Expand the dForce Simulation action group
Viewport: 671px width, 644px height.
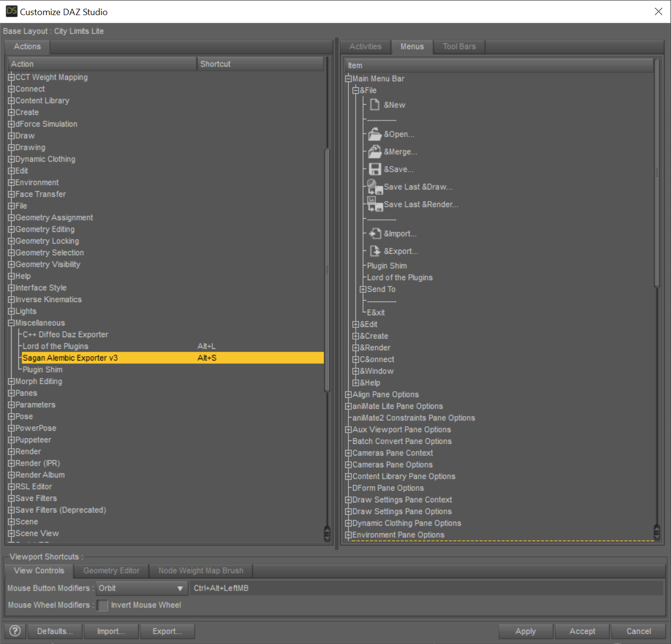[11, 124]
